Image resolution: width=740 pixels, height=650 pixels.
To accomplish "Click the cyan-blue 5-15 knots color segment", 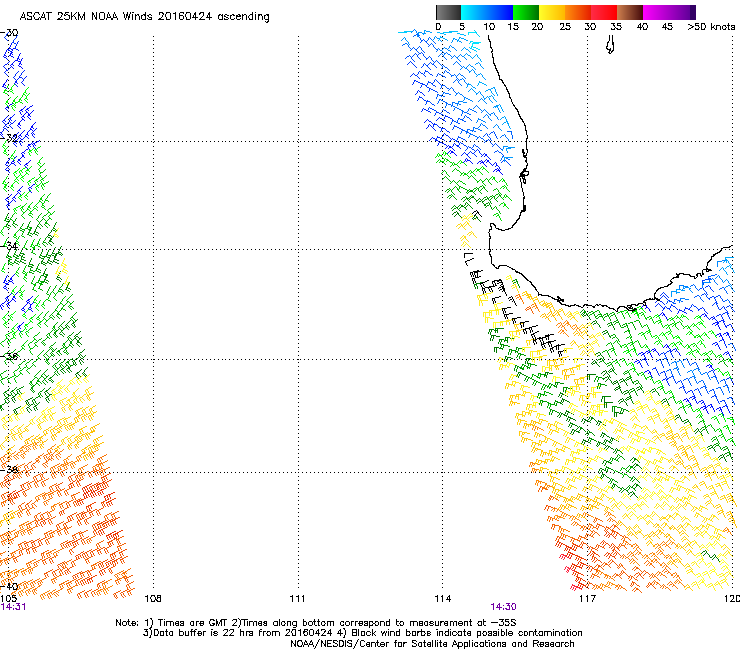I will [x=487, y=12].
